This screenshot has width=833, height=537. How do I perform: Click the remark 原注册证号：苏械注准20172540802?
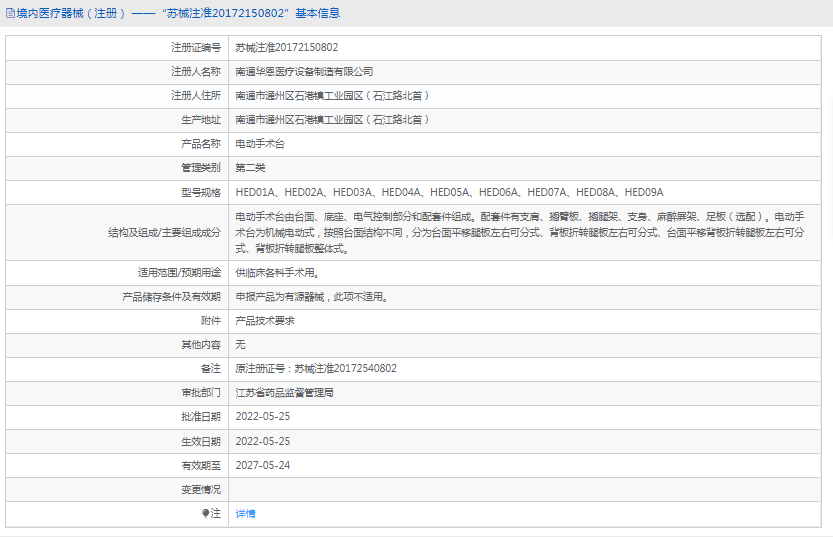316,369
